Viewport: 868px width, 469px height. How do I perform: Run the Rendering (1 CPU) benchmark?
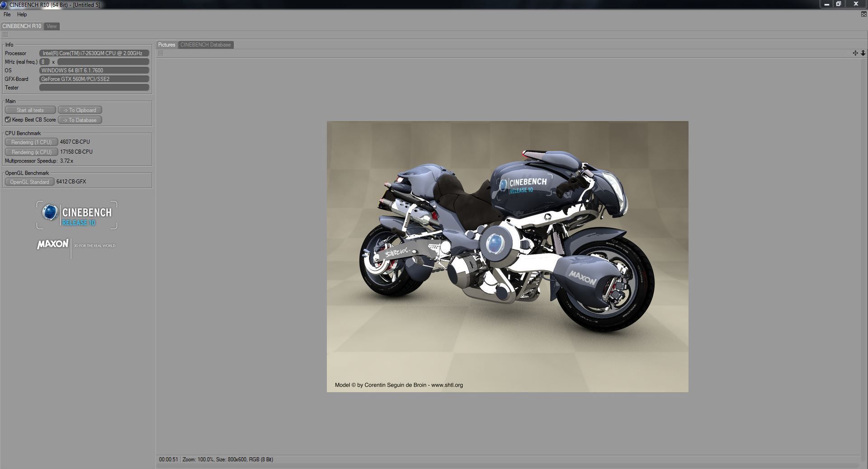(x=31, y=142)
